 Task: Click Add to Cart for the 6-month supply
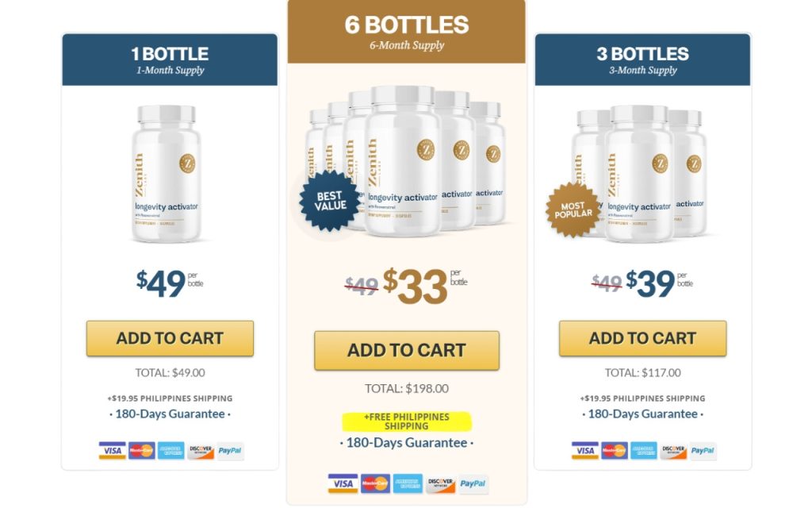pyautogui.click(x=406, y=349)
